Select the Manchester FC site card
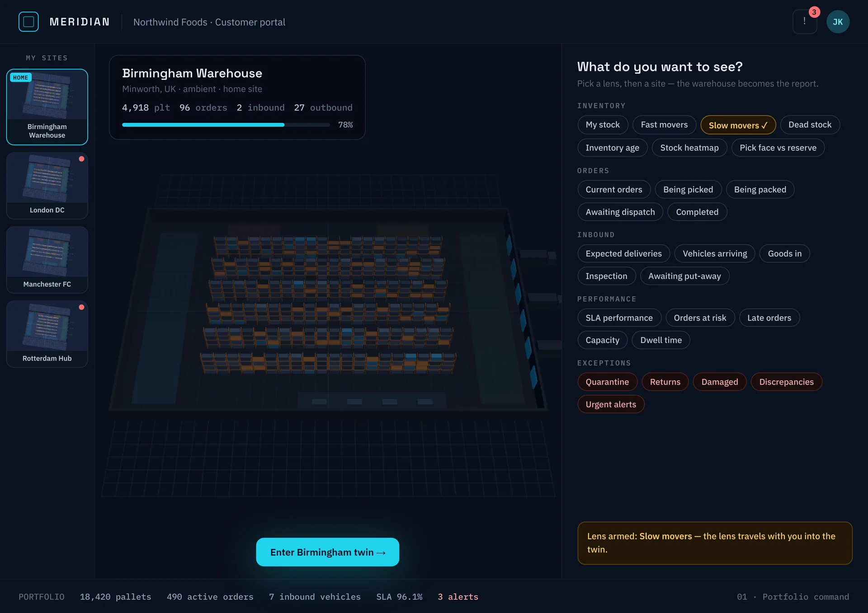868x613 pixels. 47,260
